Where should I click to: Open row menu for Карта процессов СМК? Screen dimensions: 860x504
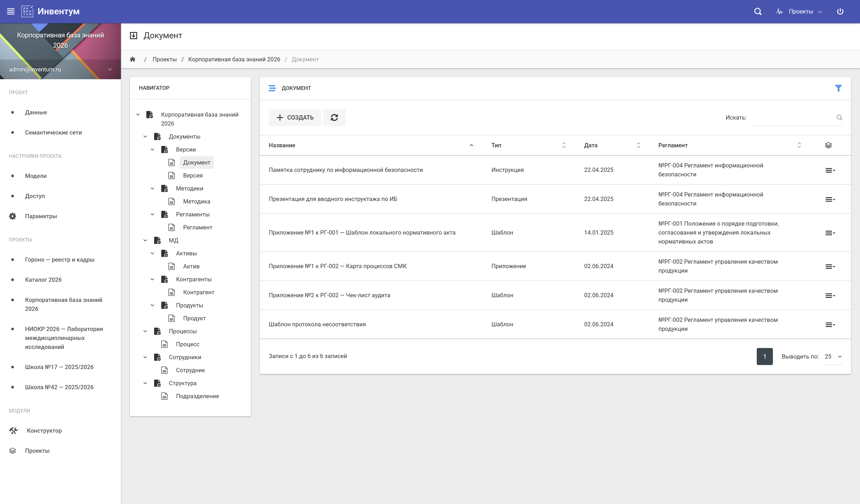(x=830, y=266)
